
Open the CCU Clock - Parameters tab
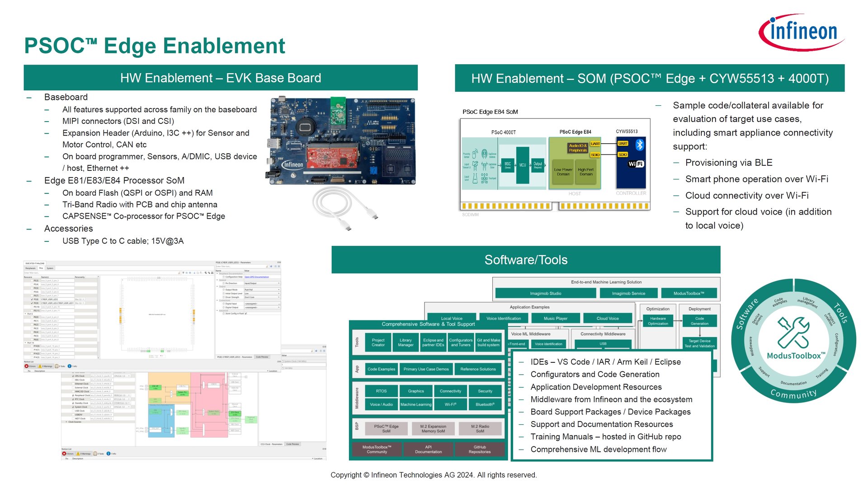271,444
